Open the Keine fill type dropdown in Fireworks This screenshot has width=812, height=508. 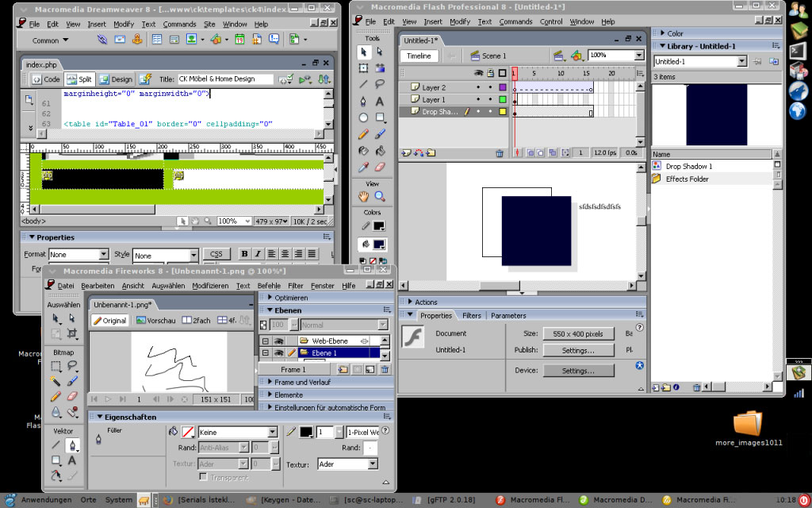pyautogui.click(x=273, y=433)
